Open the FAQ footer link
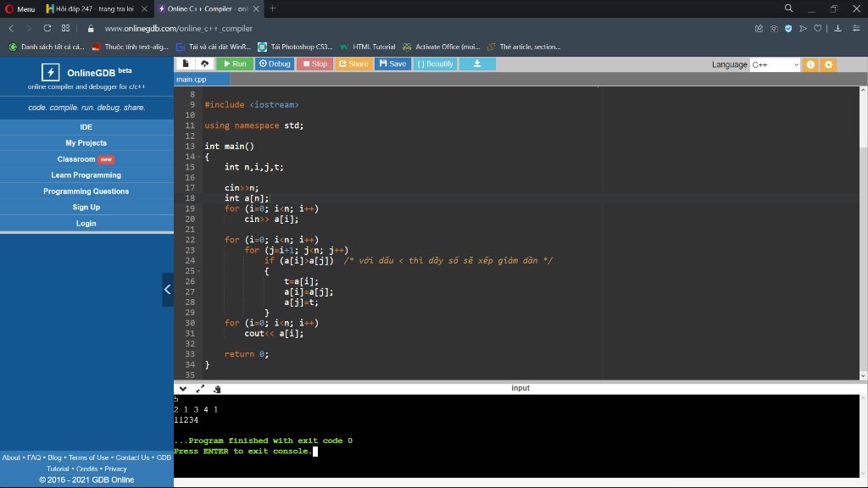The image size is (868, 488). coord(34,457)
